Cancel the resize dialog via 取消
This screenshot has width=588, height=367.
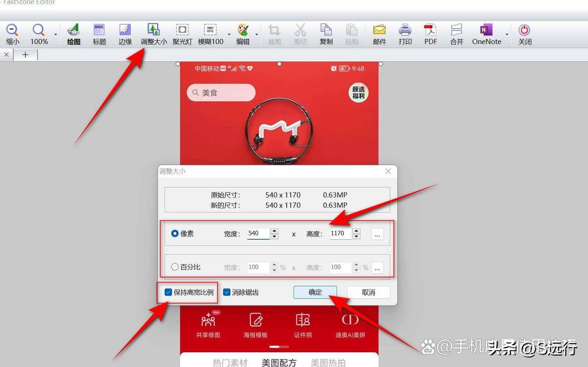point(368,292)
